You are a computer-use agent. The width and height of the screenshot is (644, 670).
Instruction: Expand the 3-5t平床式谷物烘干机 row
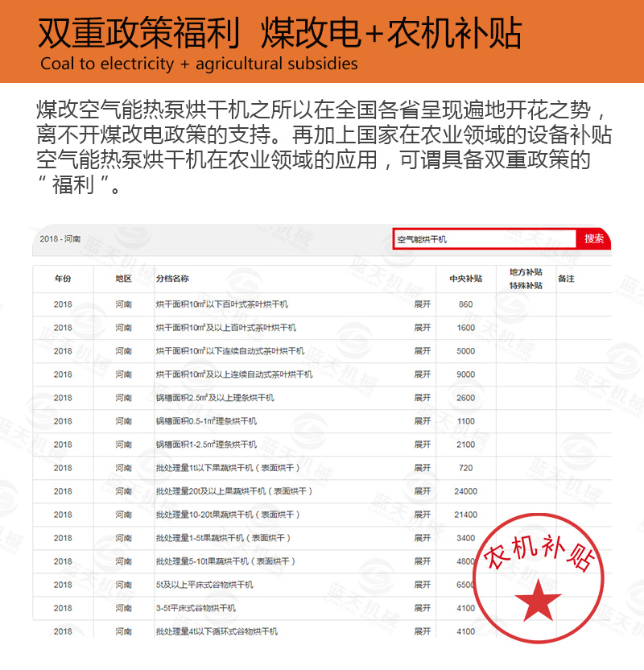(x=422, y=608)
